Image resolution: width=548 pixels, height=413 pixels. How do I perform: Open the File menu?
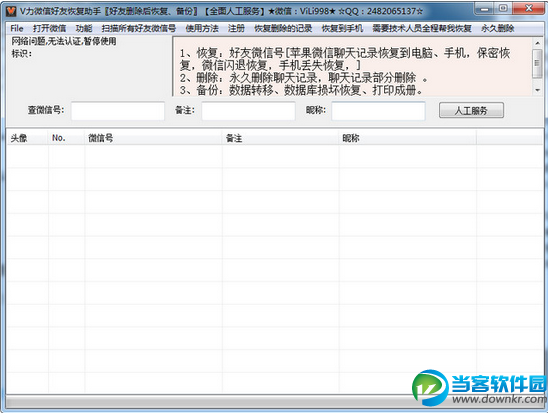click(x=17, y=28)
